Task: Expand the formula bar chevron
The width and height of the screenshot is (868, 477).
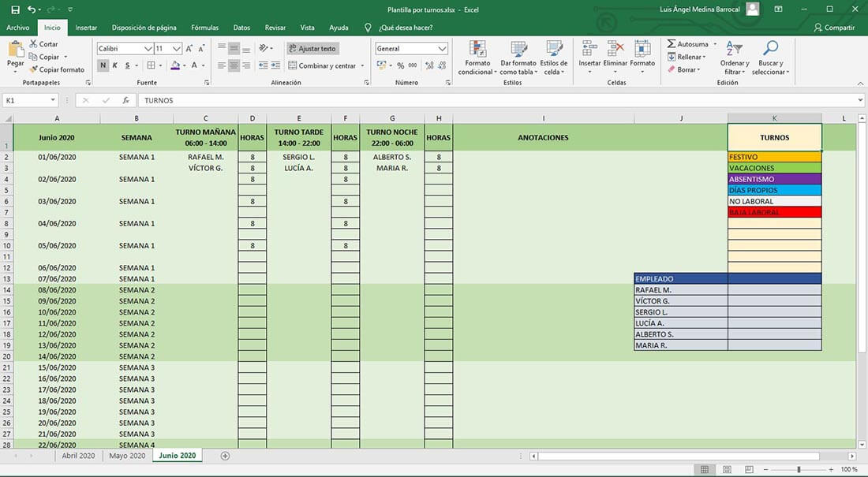Action: point(860,100)
